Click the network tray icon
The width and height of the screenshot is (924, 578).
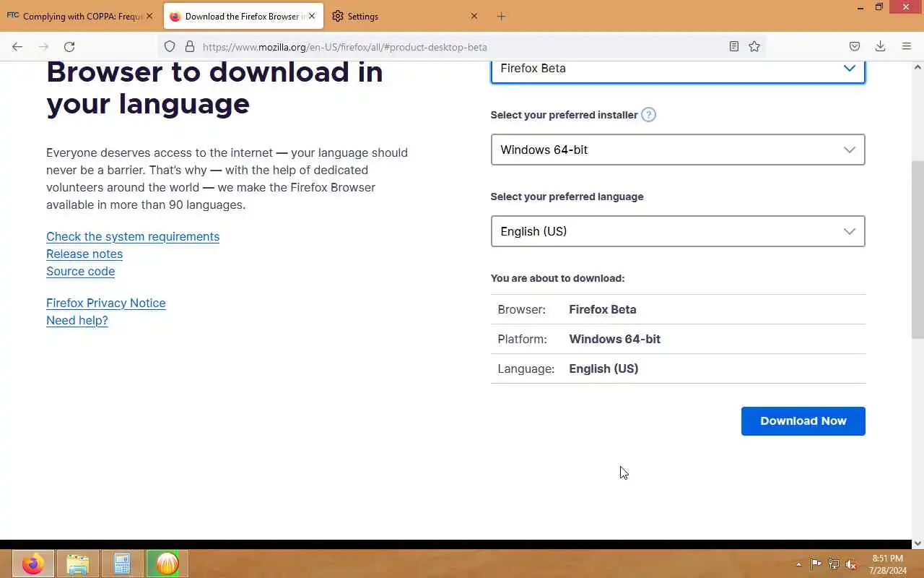(834, 564)
